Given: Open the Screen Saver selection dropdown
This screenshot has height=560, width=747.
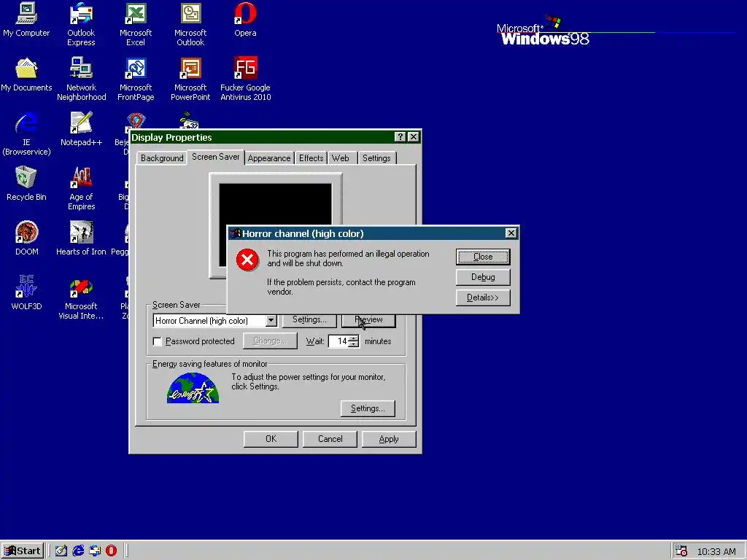Looking at the screenshot, I should tap(271, 321).
